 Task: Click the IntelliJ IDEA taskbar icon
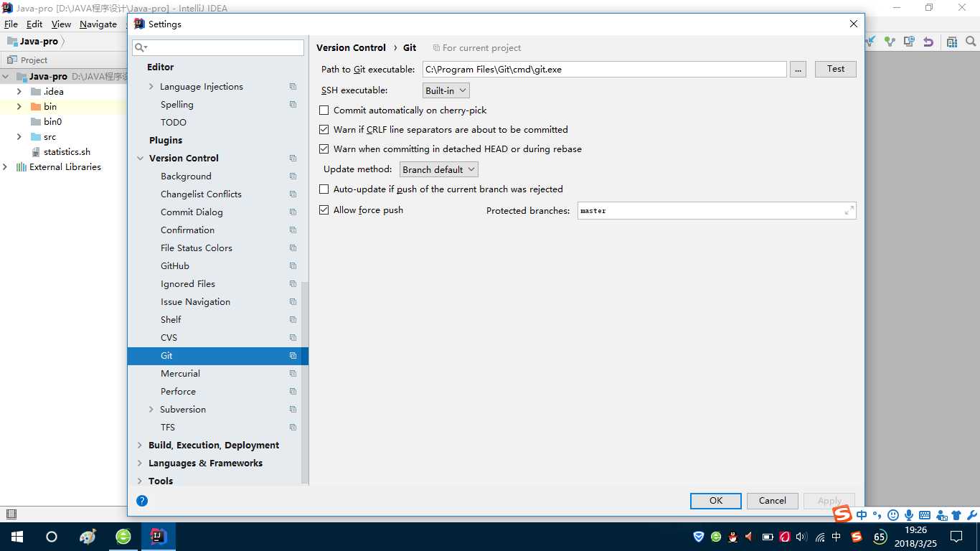pyautogui.click(x=159, y=537)
